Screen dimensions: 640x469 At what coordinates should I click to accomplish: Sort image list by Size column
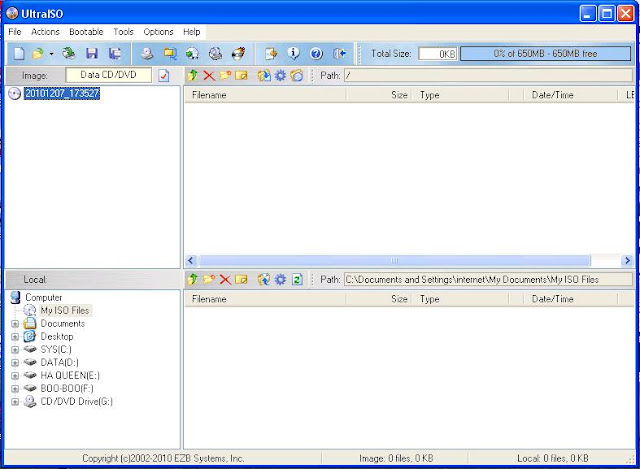click(378, 95)
